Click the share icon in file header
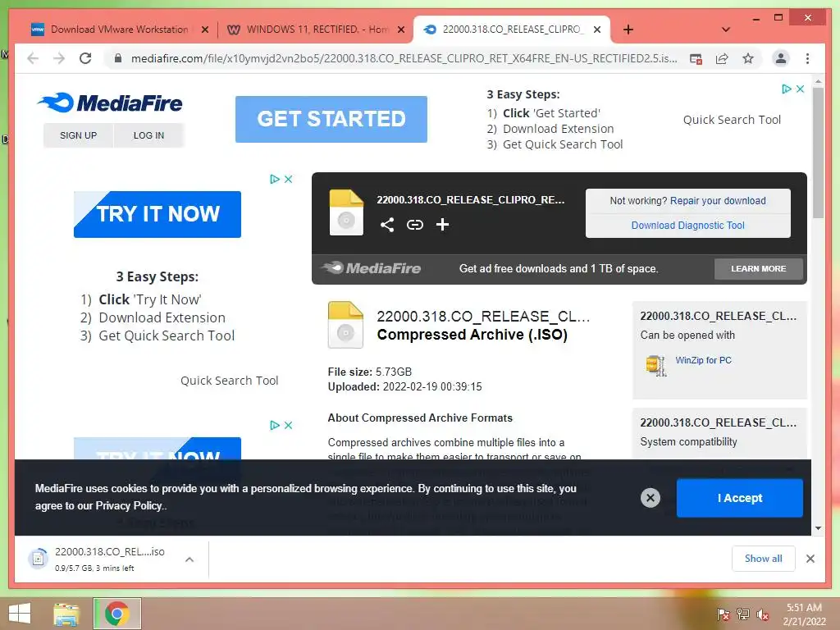840x630 pixels. pos(387,225)
